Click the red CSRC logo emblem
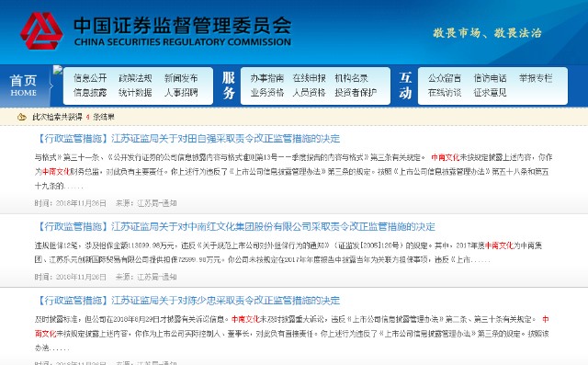 pos(41,31)
